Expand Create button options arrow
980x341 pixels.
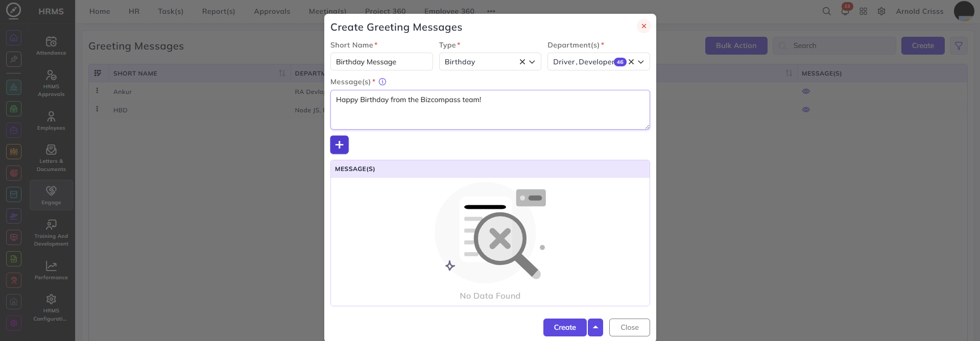click(x=595, y=327)
